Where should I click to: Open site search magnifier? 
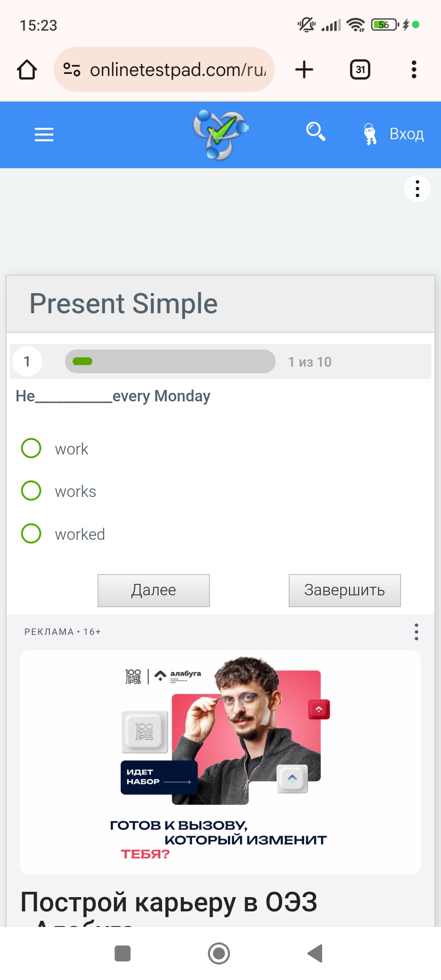(316, 132)
